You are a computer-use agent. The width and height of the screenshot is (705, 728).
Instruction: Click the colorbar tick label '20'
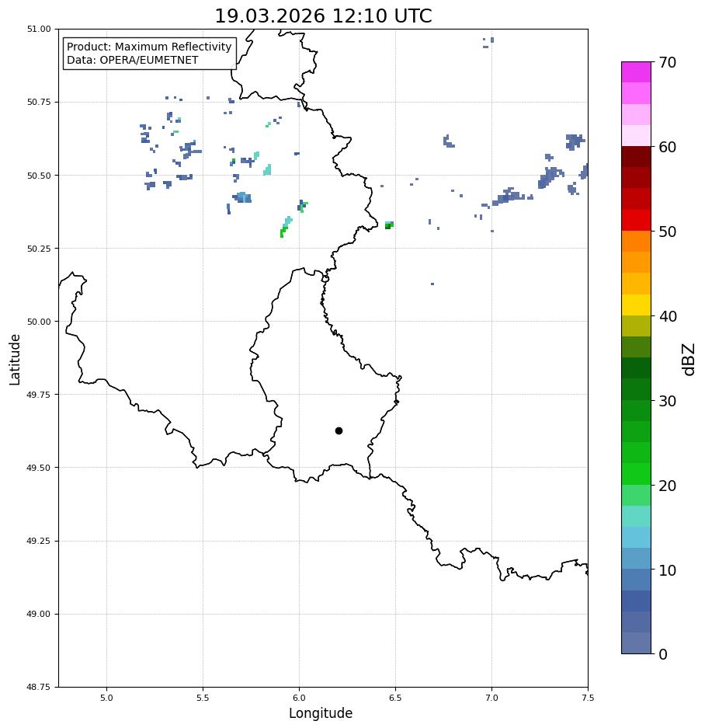[x=668, y=486]
